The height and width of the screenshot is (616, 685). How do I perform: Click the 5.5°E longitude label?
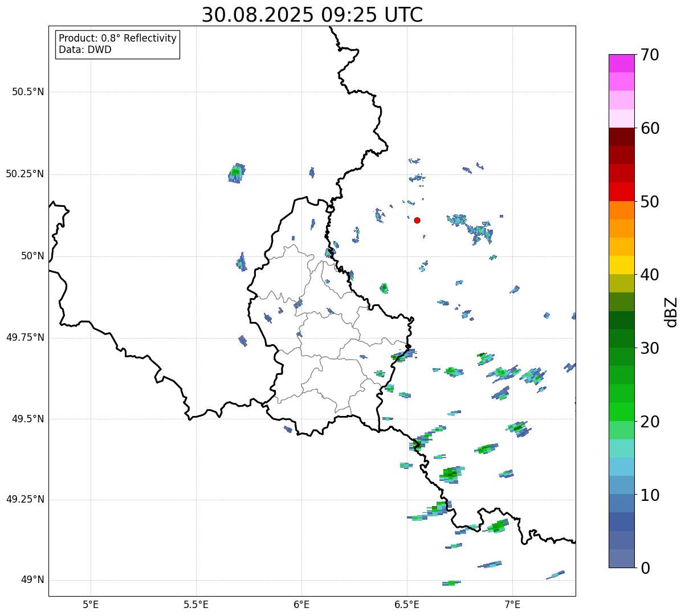pyautogui.click(x=196, y=604)
